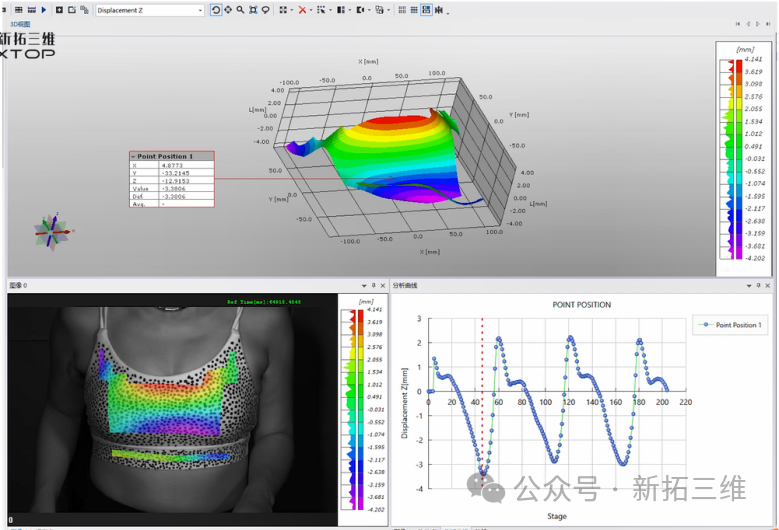The width and height of the screenshot is (779, 530).
Task: Select the zoom magnifier tool
Action: [240, 9]
